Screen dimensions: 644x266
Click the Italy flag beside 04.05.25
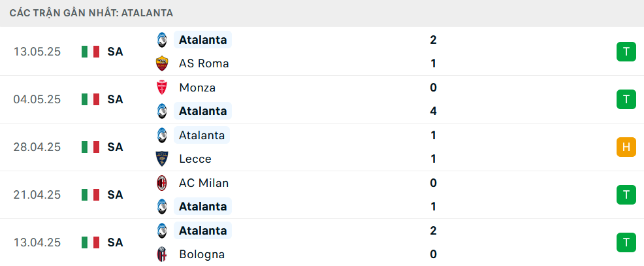(90, 99)
